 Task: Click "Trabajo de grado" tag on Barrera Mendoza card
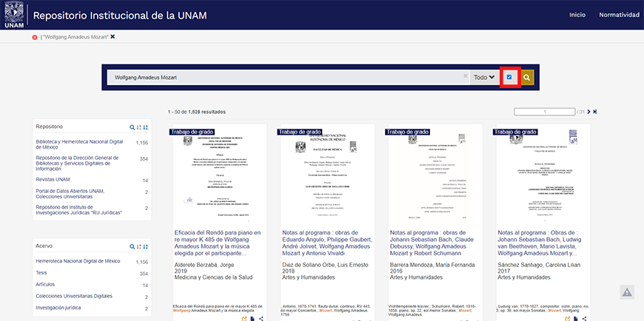[407, 132]
